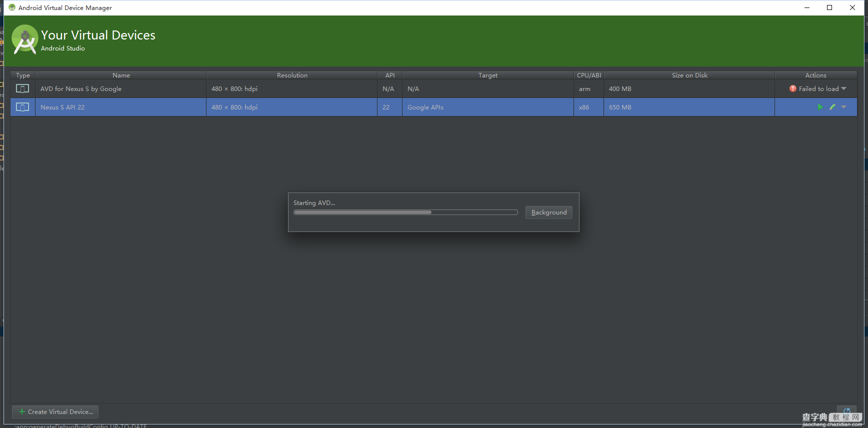This screenshot has height=428, width=868.
Task: Click the red Failed to load error icon
Action: pos(793,88)
